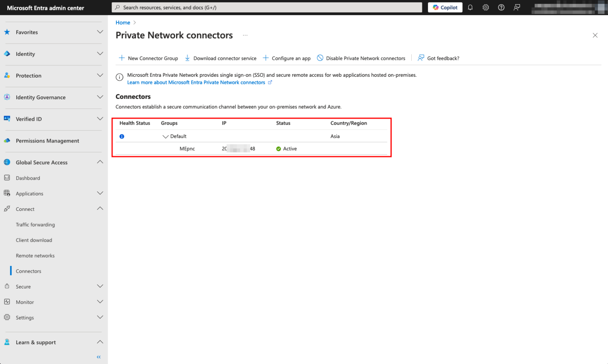Viewport: 608px width, 364px height.
Task: Open the help question mark icon
Action: tap(501, 7)
